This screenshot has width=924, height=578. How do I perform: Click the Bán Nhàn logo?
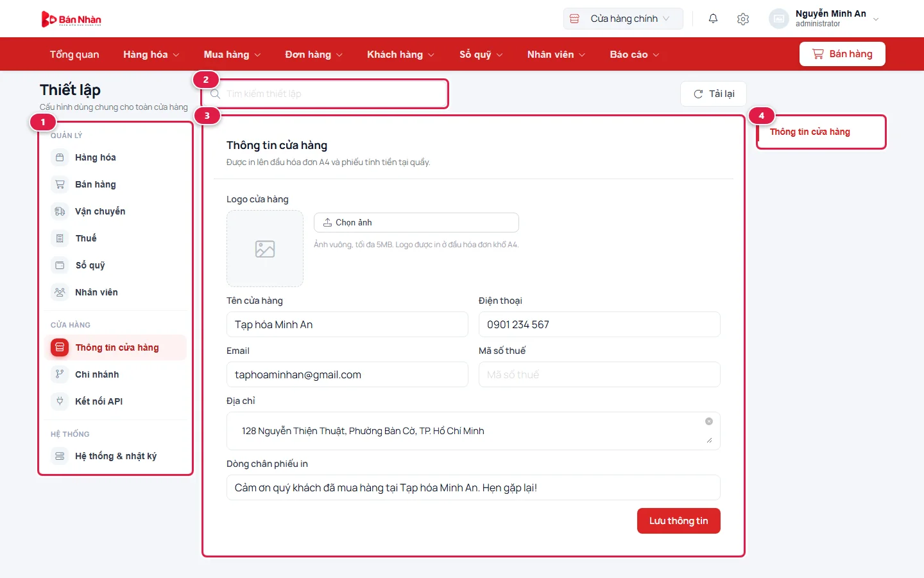pyautogui.click(x=71, y=19)
